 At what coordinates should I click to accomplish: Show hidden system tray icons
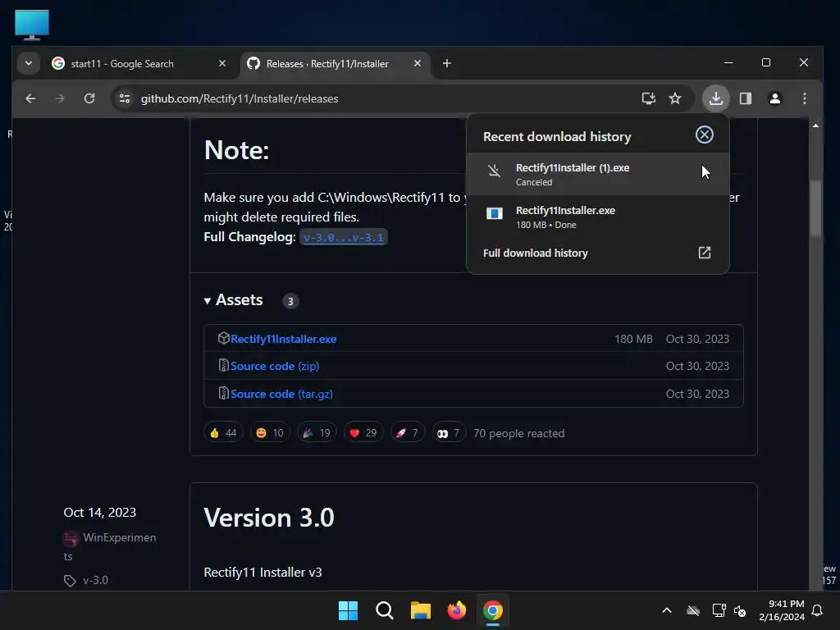667,610
